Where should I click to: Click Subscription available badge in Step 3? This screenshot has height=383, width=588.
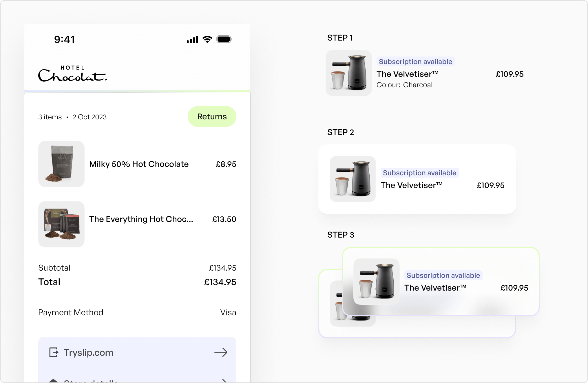443,276
